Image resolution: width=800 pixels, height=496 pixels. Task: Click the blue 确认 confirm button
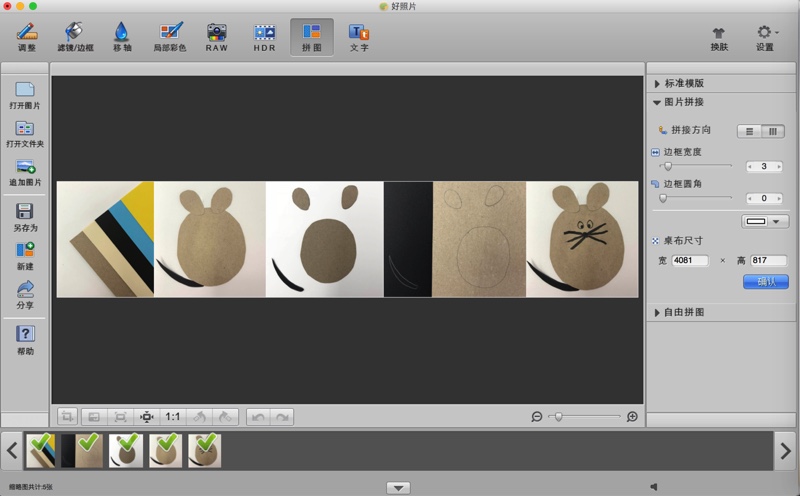[765, 282]
